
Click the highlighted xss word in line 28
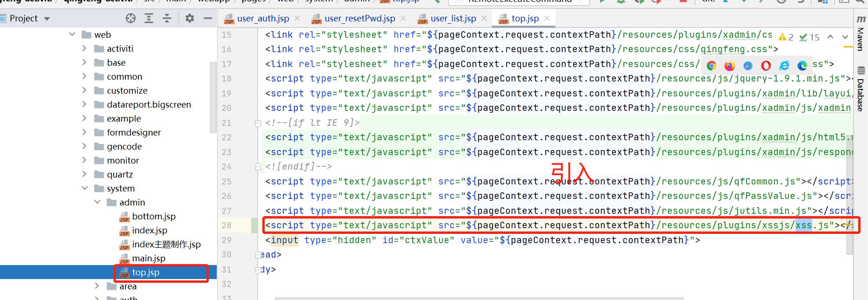pyautogui.click(x=804, y=225)
